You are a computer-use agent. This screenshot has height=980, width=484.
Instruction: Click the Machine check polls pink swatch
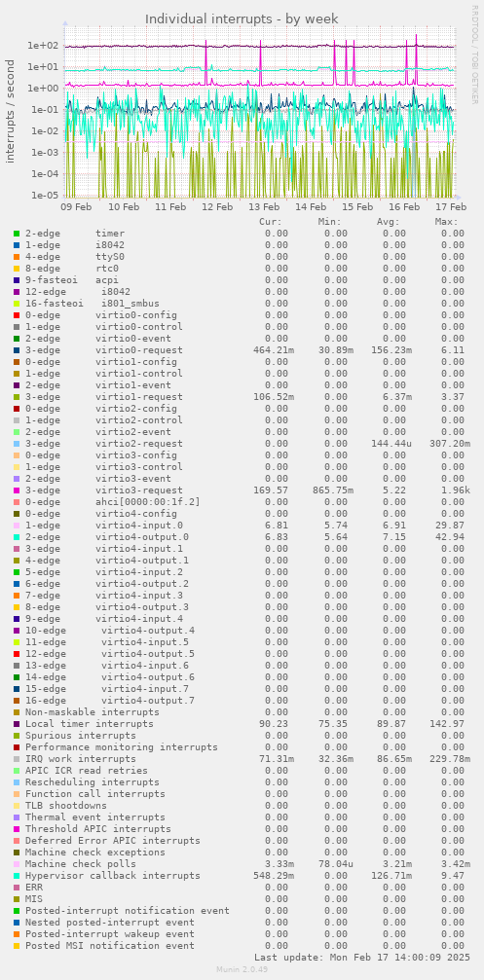tap(17, 864)
